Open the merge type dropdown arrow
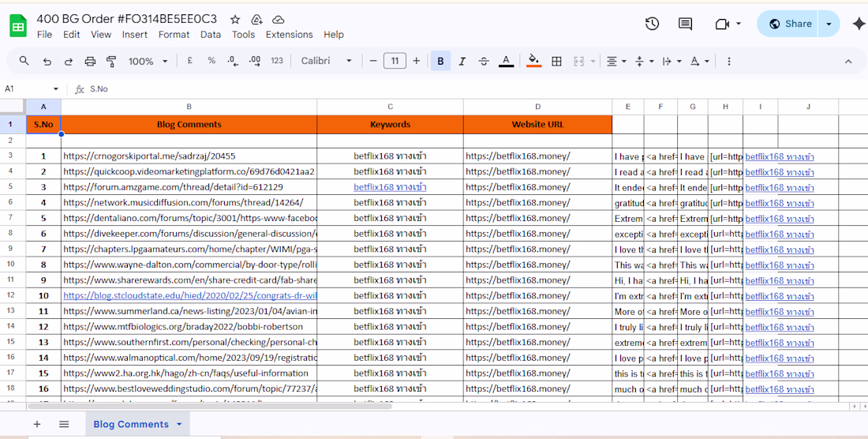 pos(593,62)
